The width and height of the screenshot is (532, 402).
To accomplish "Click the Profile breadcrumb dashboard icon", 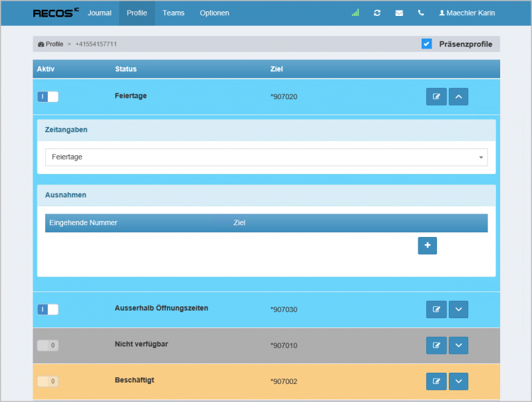I will 41,44.
